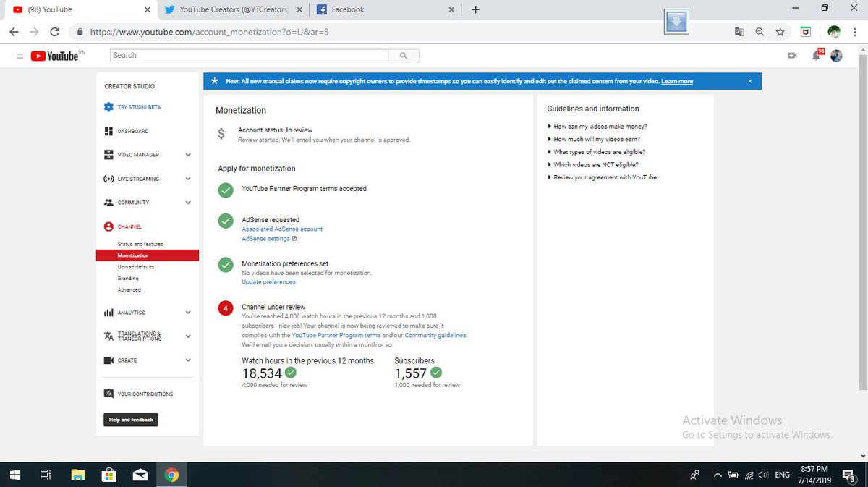Open File Explorer from the taskbar
868x487 pixels.
(79, 475)
